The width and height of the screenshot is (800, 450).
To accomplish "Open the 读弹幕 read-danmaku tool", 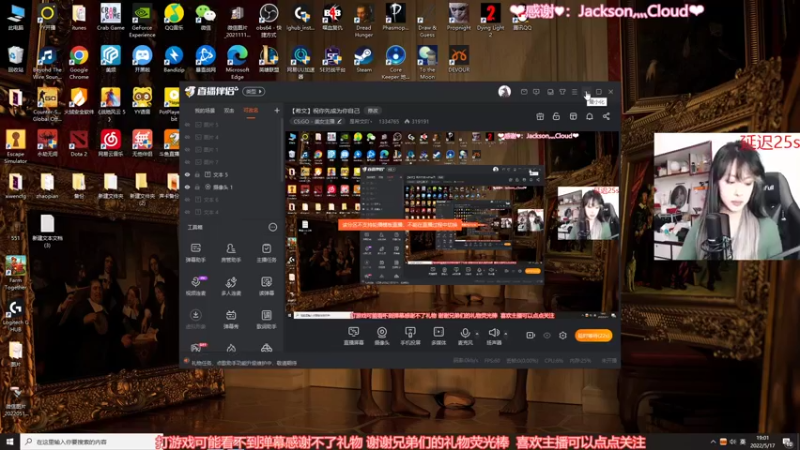I will (266, 286).
